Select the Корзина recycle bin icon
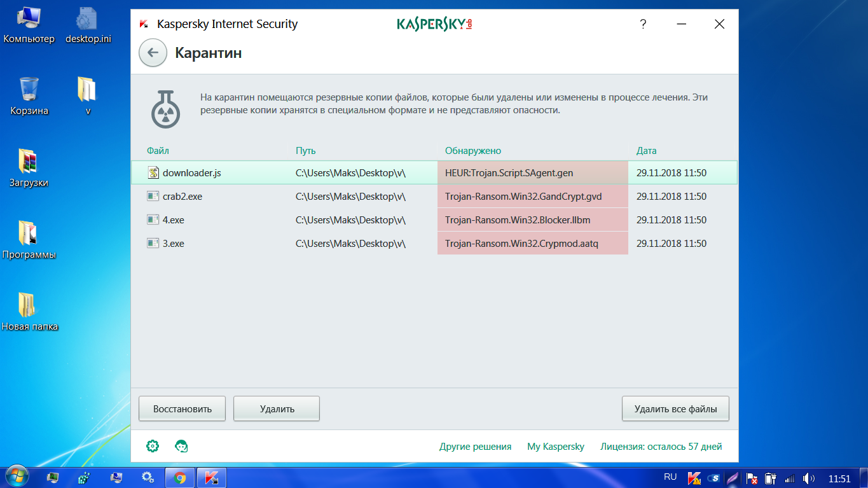Image resolution: width=868 pixels, height=488 pixels. pyautogui.click(x=29, y=97)
